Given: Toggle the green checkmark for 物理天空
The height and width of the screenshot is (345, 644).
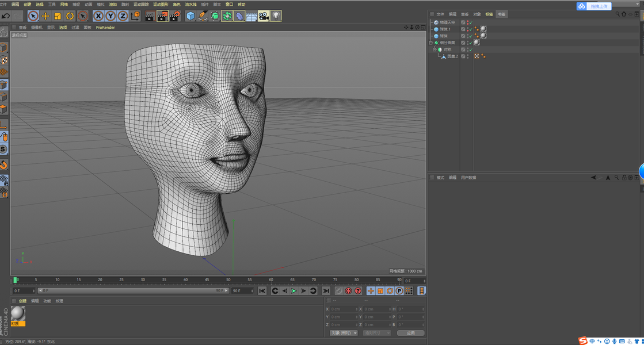Looking at the screenshot, I should 471,22.
